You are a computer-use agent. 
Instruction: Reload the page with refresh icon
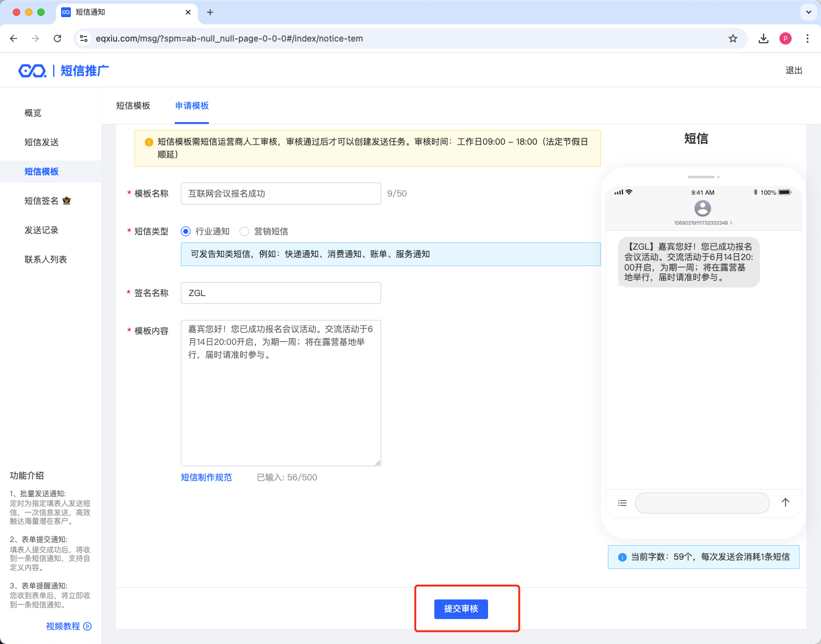click(57, 38)
